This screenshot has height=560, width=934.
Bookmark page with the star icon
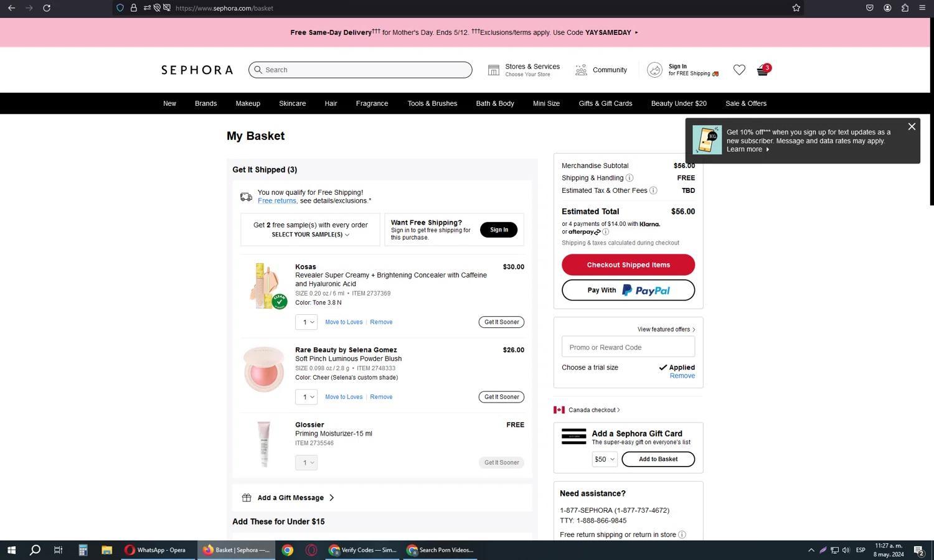tap(796, 8)
